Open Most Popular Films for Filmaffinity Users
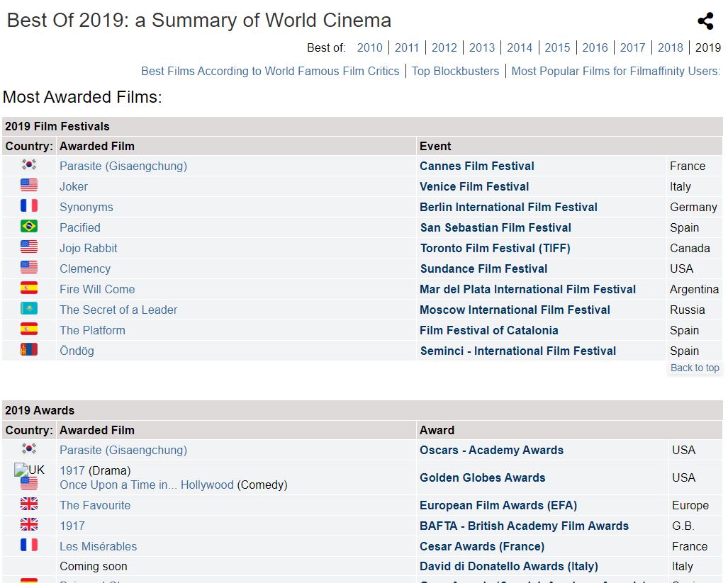 pyautogui.click(x=615, y=71)
